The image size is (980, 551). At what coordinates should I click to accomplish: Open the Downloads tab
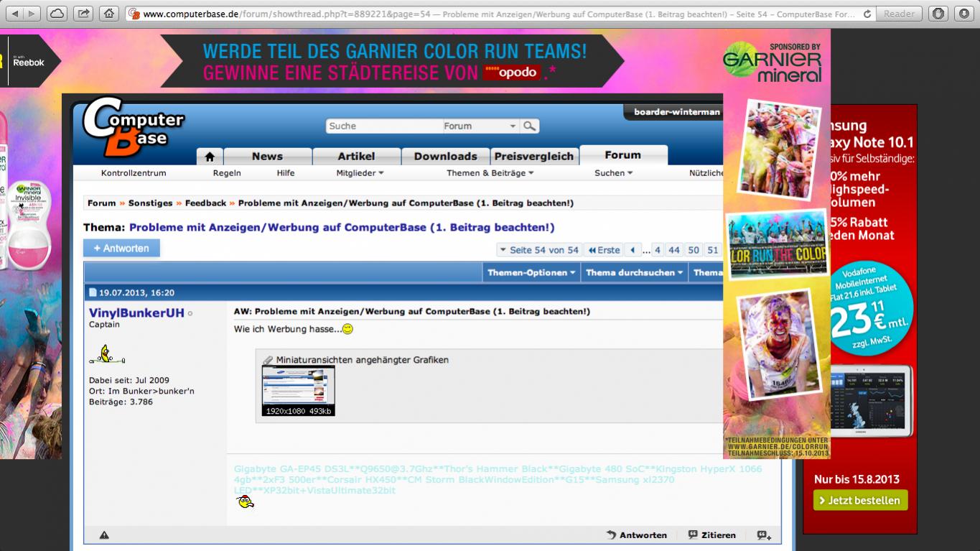pos(445,156)
